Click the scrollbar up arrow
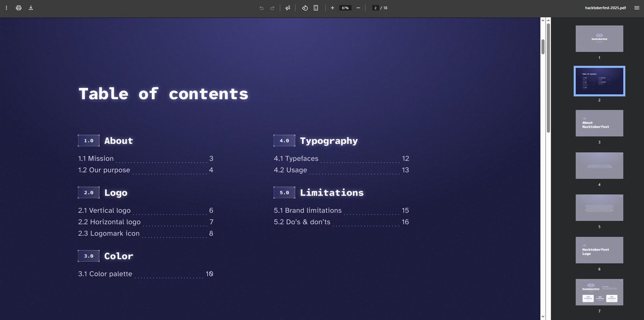 pyautogui.click(x=543, y=20)
